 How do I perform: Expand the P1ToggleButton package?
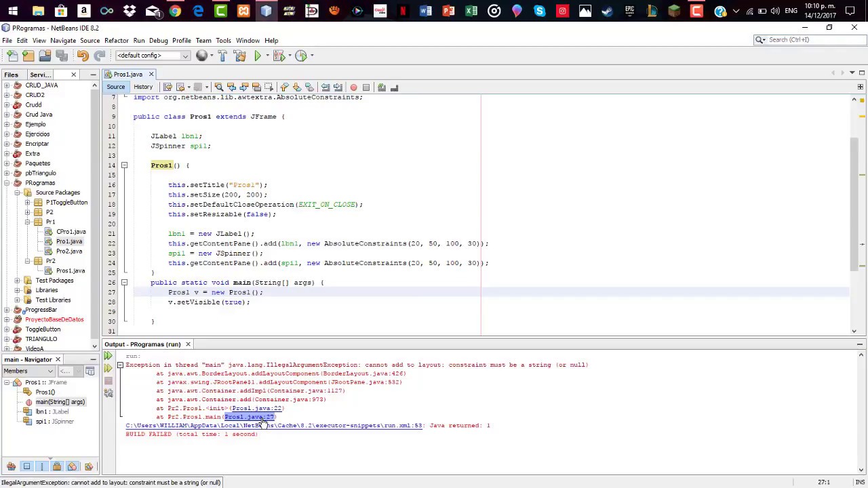(28, 203)
